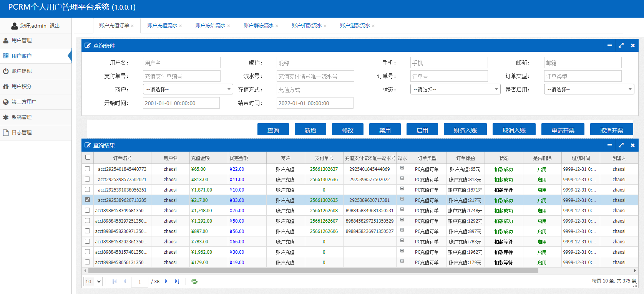Toggle the select-all checkbox in table header

(x=88, y=157)
